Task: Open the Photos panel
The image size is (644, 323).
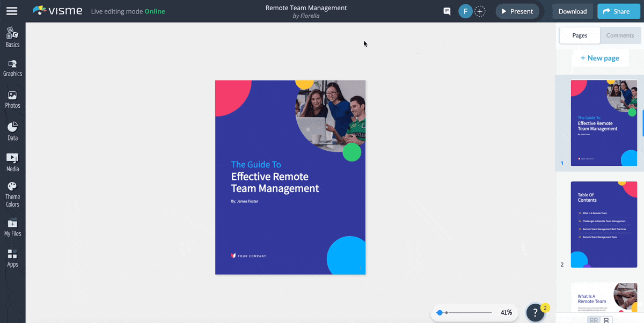Action: pos(12,100)
